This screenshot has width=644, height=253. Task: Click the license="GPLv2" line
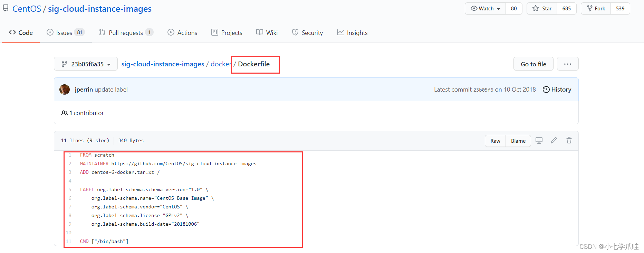pyautogui.click(x=140, y=215)
